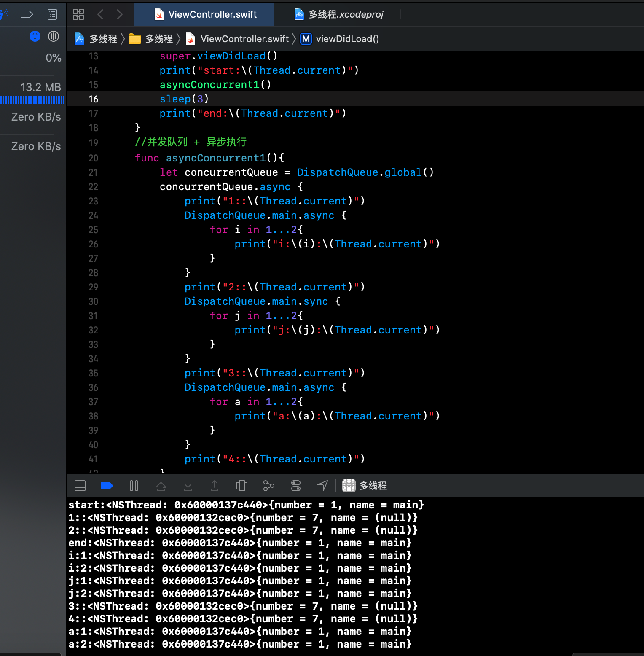Click the memory gauge view icon

coord(54,36)
